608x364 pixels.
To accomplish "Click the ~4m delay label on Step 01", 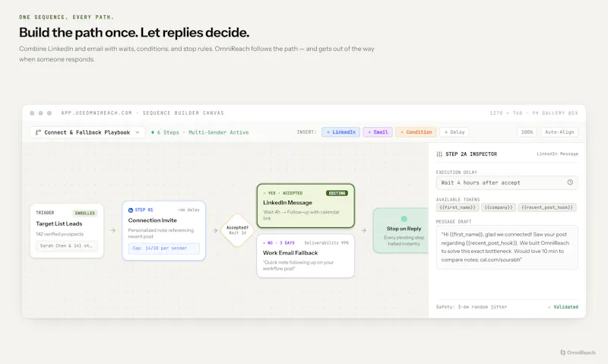I will [x=188, y=210].
